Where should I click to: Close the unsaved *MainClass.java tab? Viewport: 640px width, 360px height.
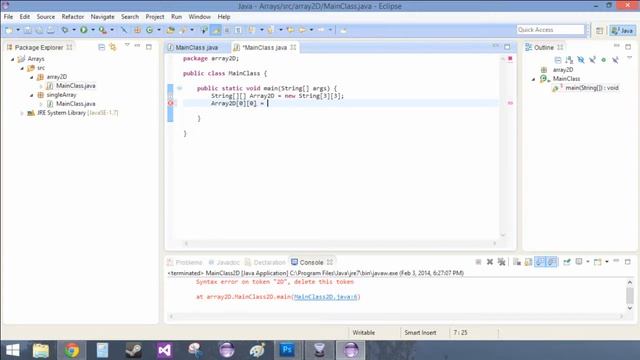tap(293, 47)
